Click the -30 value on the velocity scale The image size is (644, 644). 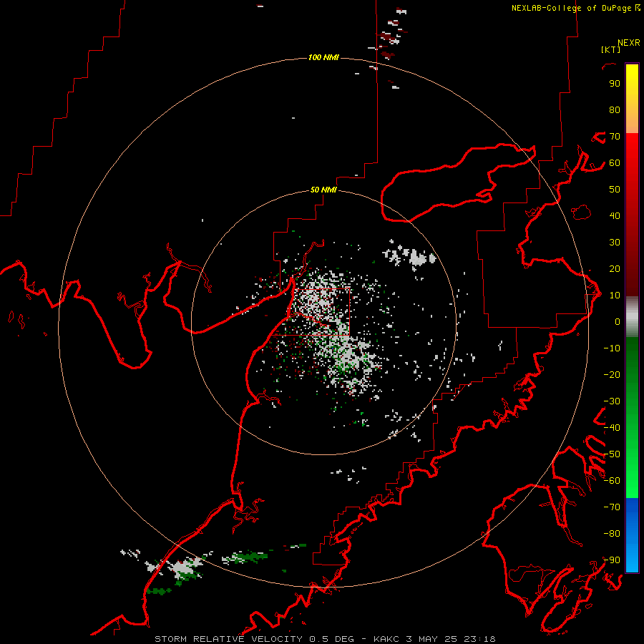click(612, 401)
